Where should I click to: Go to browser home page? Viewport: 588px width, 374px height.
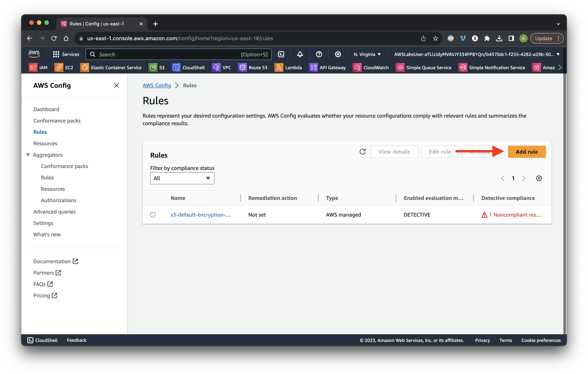pos(66,38)
